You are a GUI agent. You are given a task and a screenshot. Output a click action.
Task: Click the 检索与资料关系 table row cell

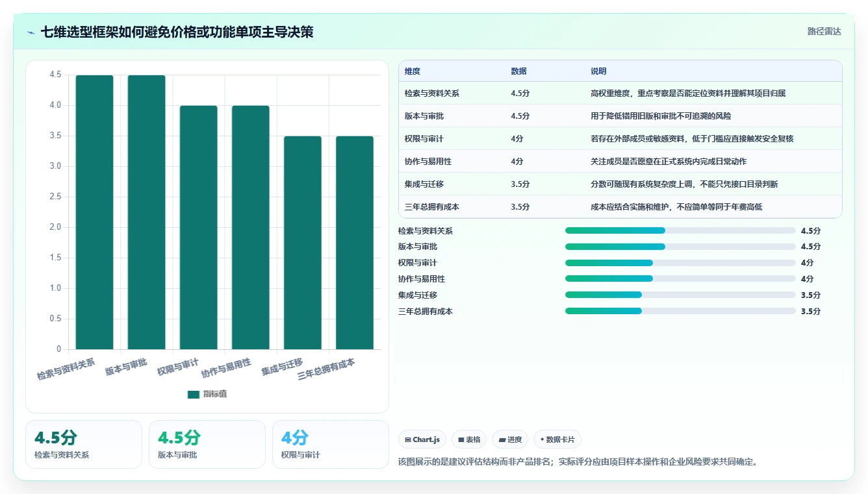(432, 93)
